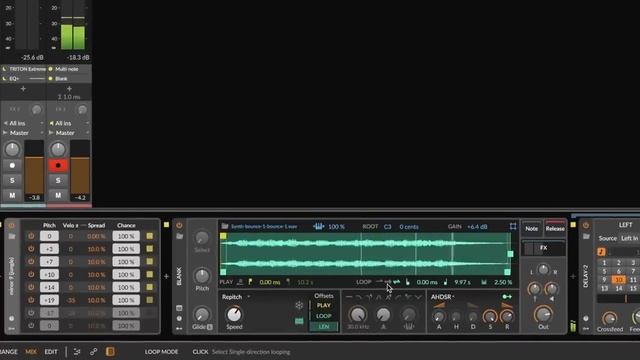The height and width of the screenshot is (360, 640).
Task: Toggle the Sampler device power button
Action: (179, 225)
